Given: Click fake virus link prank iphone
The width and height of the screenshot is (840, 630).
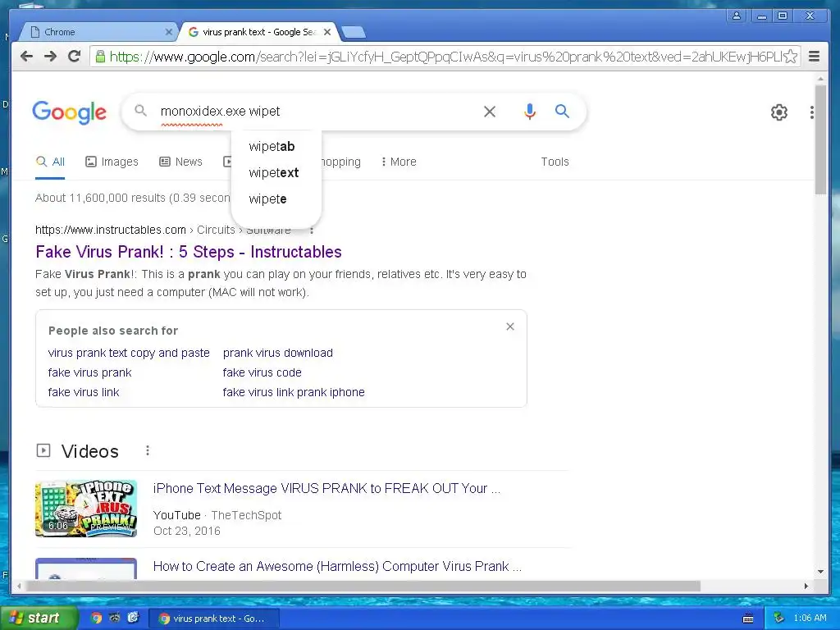Looking at the screenshot, I should 294,392.
